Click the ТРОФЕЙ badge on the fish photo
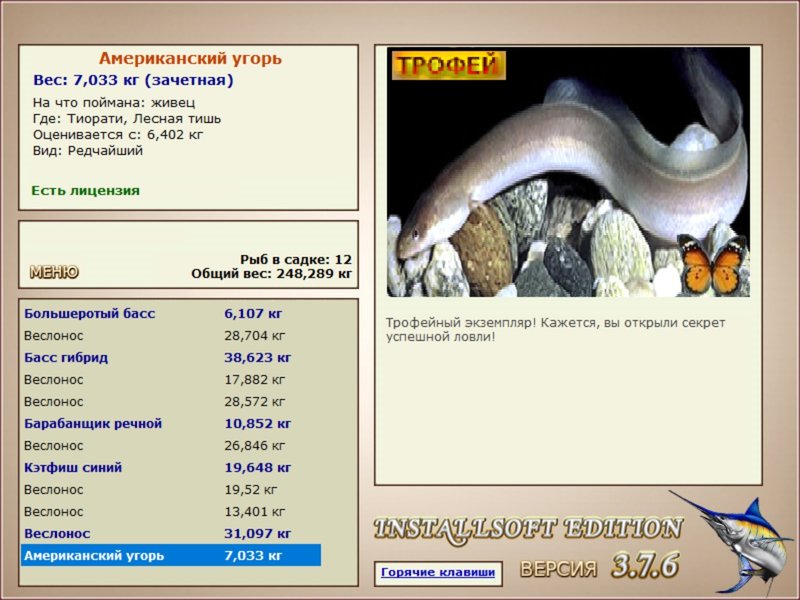800x600 pixels. [447, 66]
